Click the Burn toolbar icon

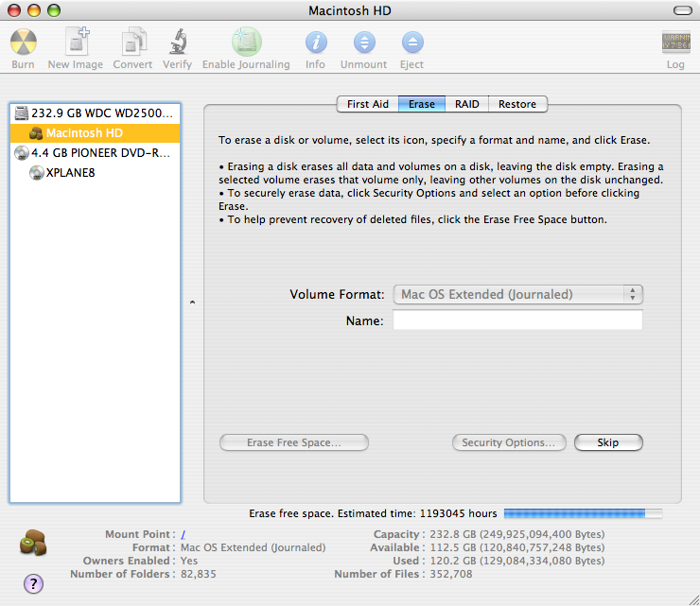click(x=24, y=42)
